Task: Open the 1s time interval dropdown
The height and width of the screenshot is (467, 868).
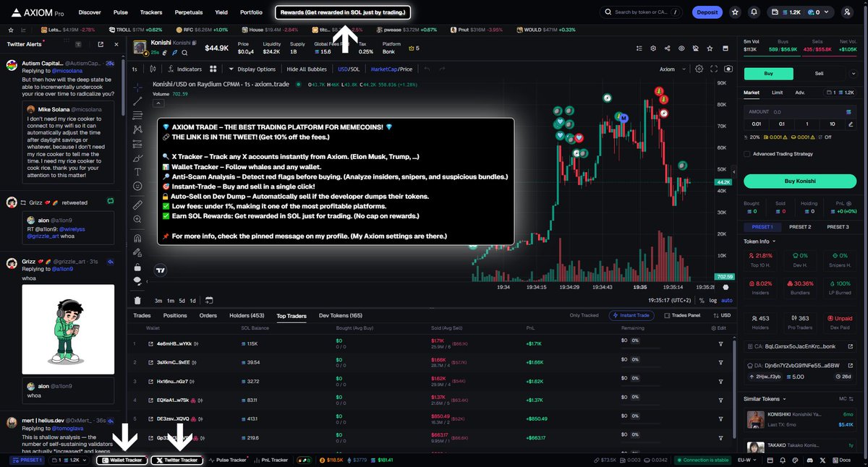Action: click(135, 69)
